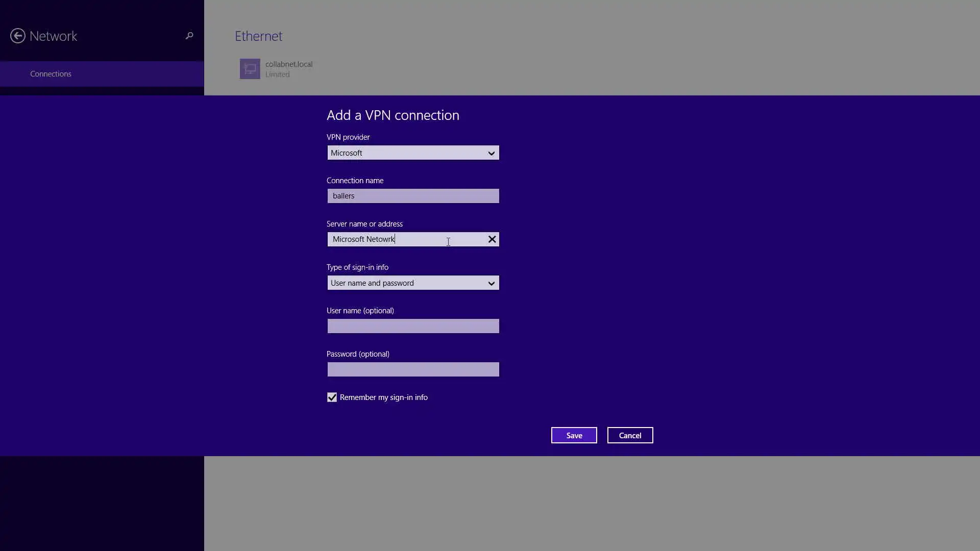Focus the Connection name field containing ballers
Viewport: 980px width, 551px height.
[413, 196]
